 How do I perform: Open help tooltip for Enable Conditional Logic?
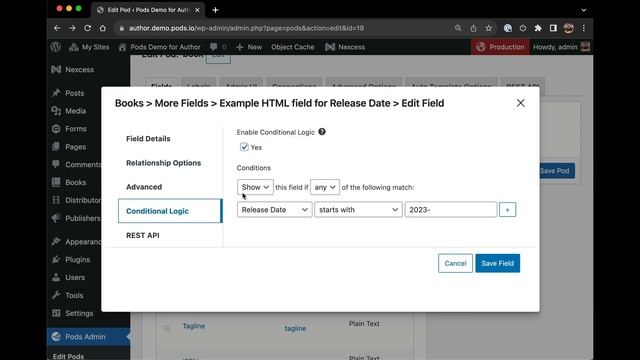[x=322, y=132]
